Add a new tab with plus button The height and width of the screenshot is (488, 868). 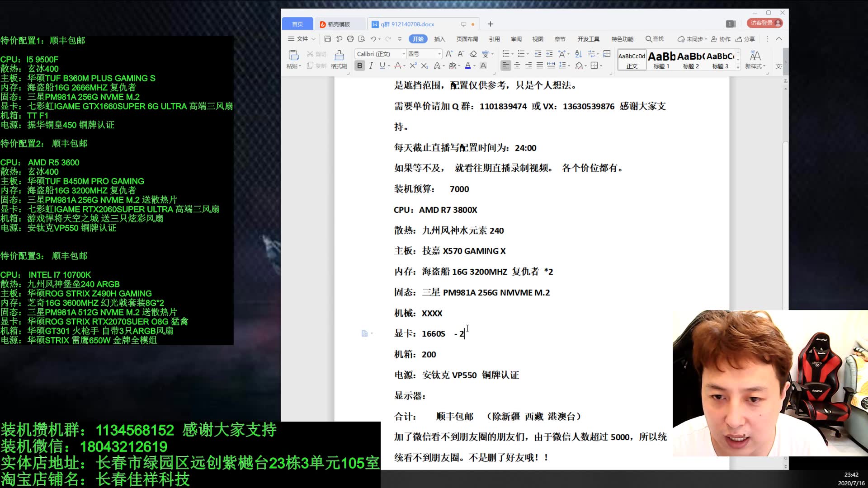coord(491,24)
